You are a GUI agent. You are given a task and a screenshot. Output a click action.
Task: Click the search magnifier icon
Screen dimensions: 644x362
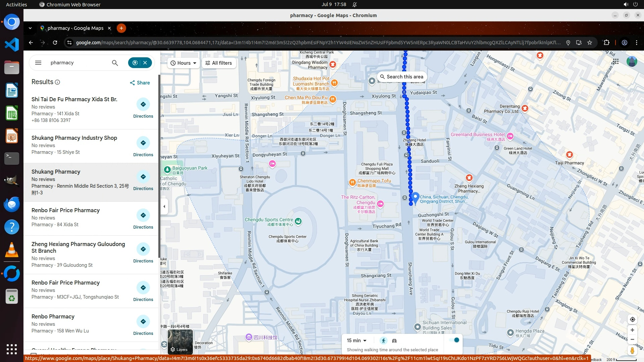pyautogui.click(x=115, y=63)
